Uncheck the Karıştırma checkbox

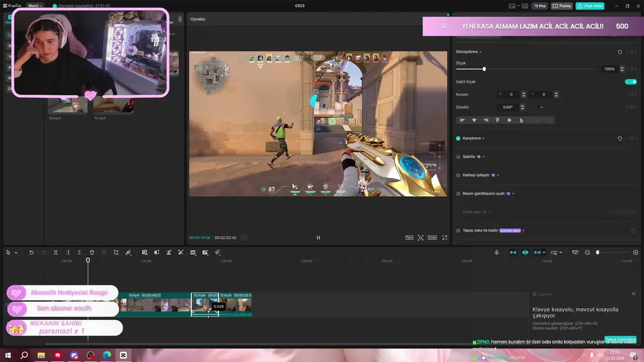tap(458, 138)
